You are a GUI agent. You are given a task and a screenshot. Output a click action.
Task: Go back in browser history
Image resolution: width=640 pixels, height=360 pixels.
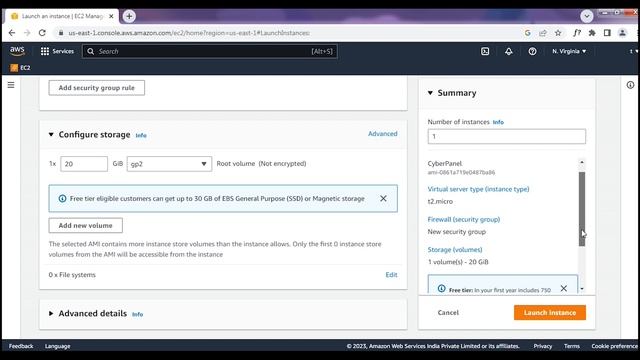coord(12,33)
